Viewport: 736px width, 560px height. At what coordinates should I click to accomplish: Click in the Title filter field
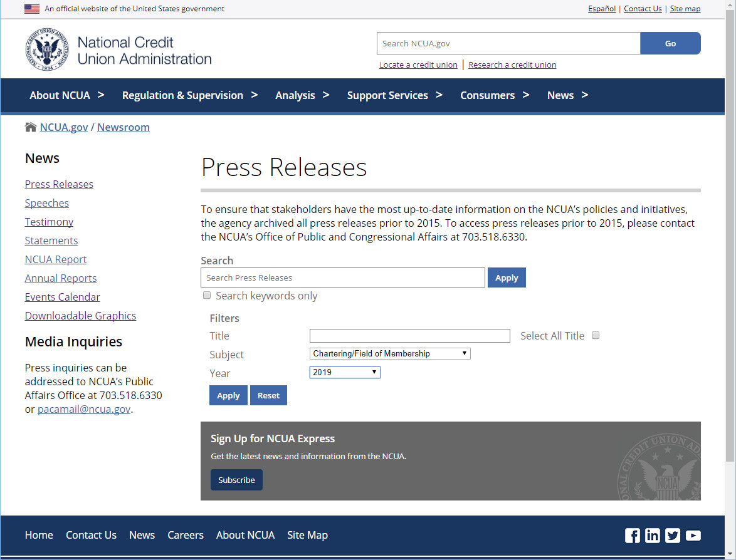tap(410, 336)
